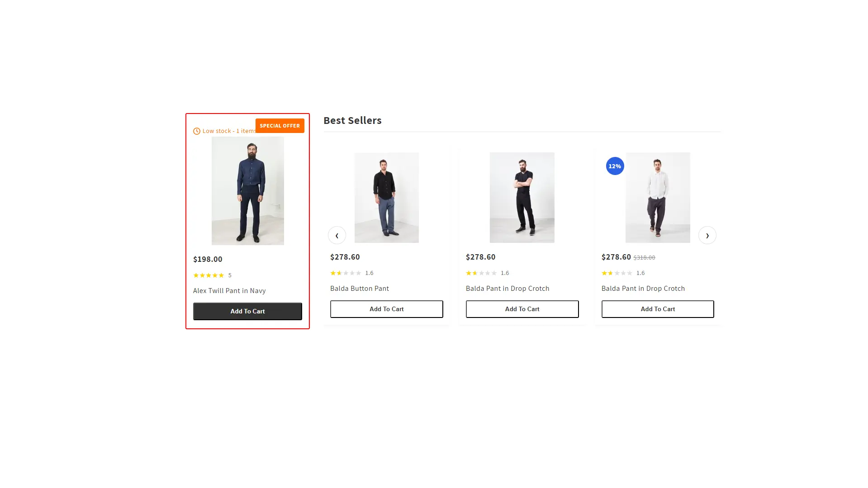Open the Balda Button Pant product page
This screenshot has height=488, width=868.
click(360, 288)
